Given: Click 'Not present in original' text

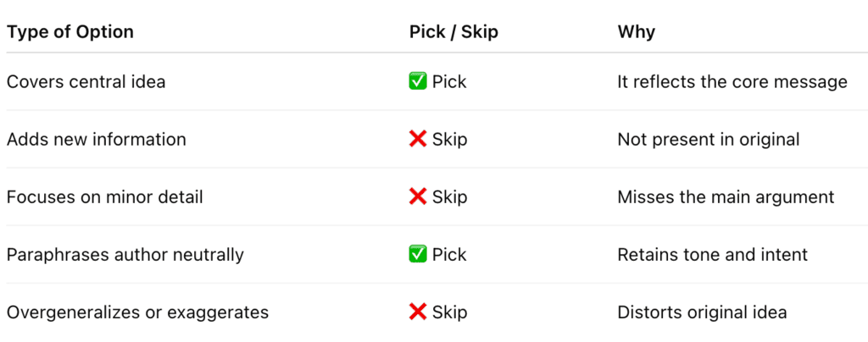Looking at the screenshot, I should [709, 139].
